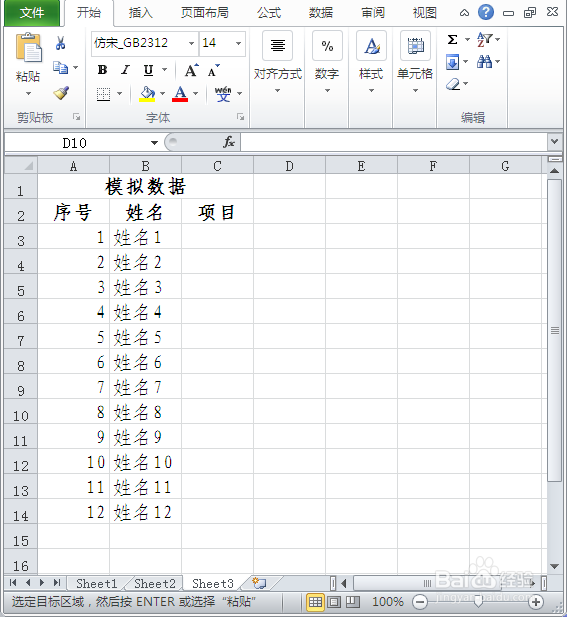This screenshot has height=617, width=567.
Task: Expand the formula bar
Action: (x=554, y=142)
